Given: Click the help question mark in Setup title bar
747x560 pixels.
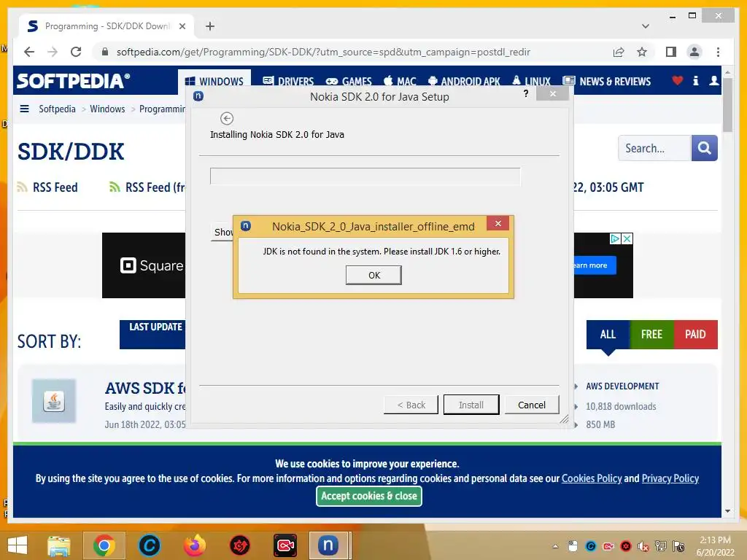Looking at the screenshot, I should tap(526, 93).
